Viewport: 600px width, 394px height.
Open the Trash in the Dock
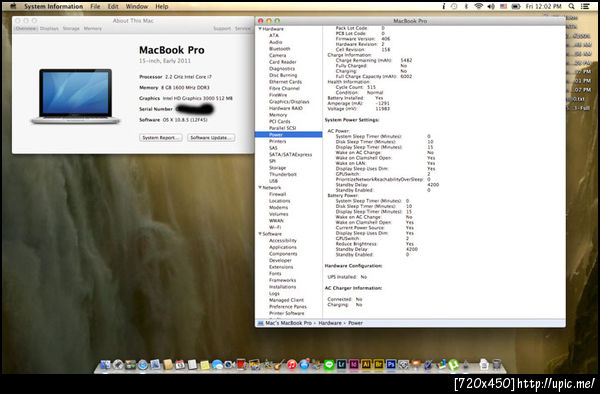click(x=497, y=365)
